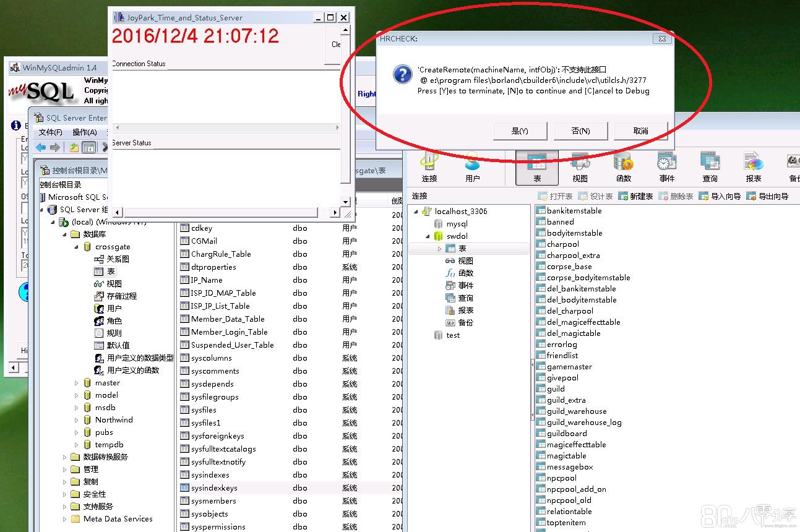Select the charpool table in Navicat list
The width and height of the screenshot is (800, 532).
pyautogui.click(x=557, y=244)
